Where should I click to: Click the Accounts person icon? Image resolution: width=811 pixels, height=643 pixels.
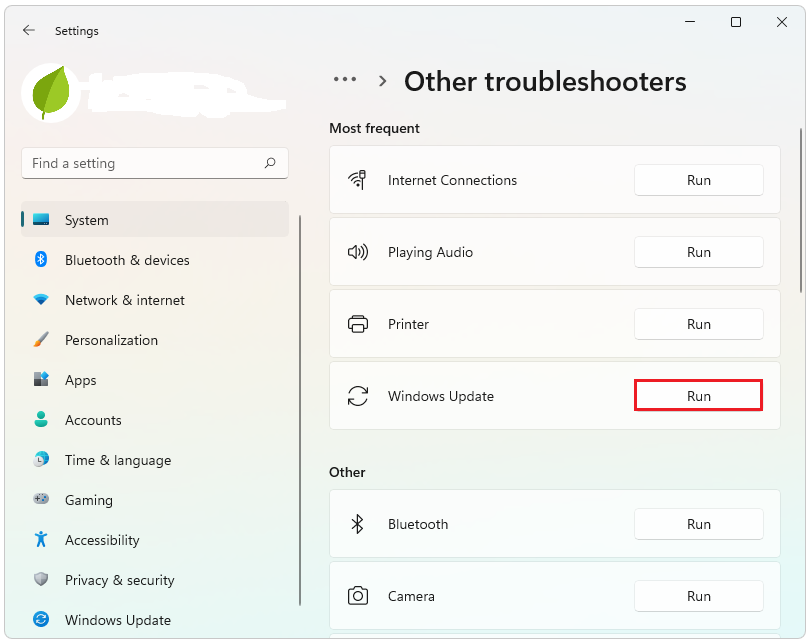pyautogui.click(x=41, y=420)
